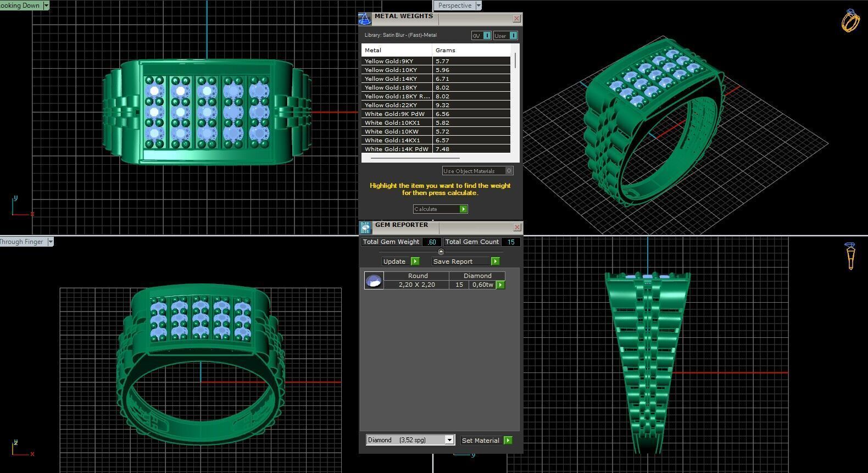This screenshot has height=473, width=868.
Task: Click the green arrow beside Calculate
Action: coord(464,209)
